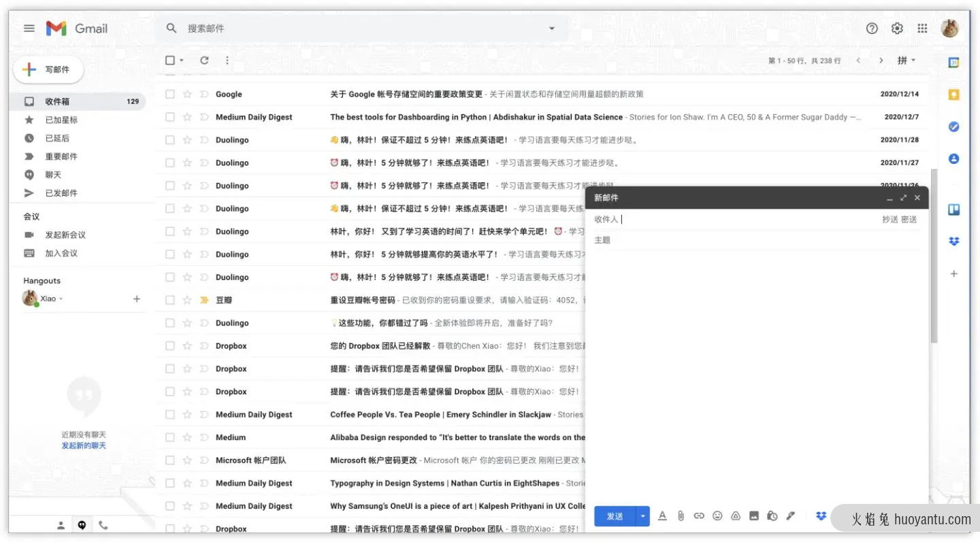The image size is (980, 542).
Task: Open Google Tasks in side panel
Action: coord(954,126)
